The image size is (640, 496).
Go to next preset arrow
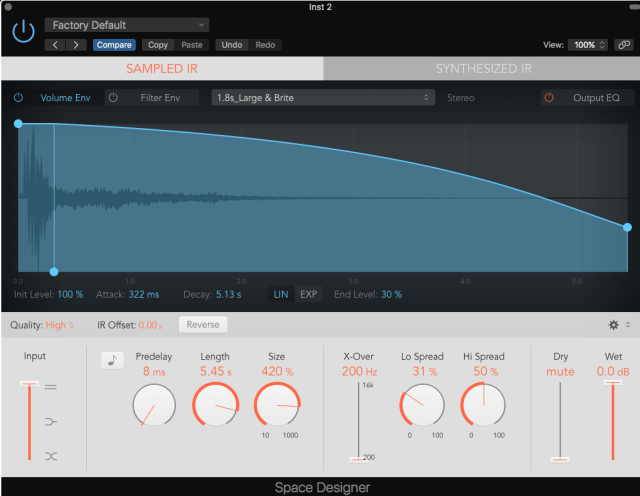point(77,45)
